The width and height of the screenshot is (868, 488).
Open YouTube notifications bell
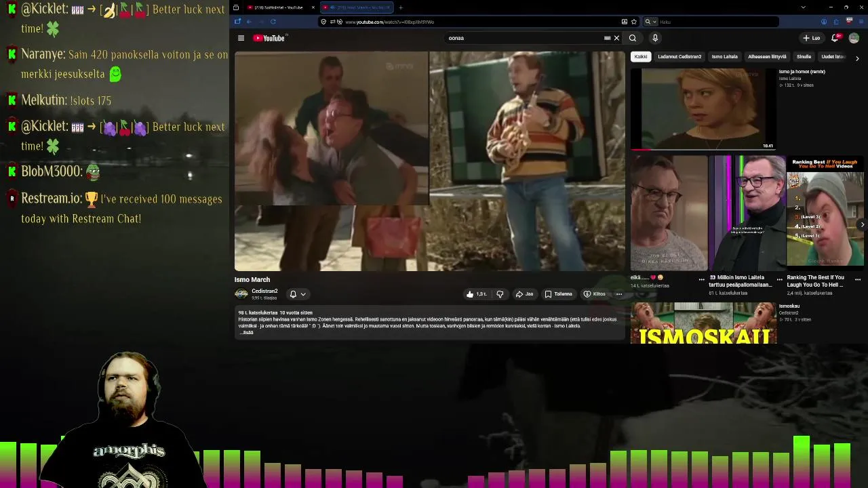(836, 38)
